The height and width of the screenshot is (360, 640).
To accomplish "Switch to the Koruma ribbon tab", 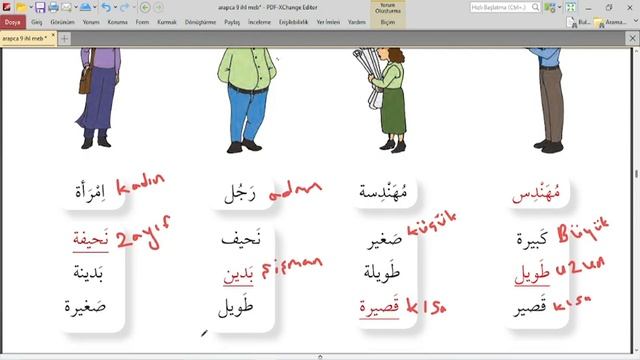I will pos(118,22).
